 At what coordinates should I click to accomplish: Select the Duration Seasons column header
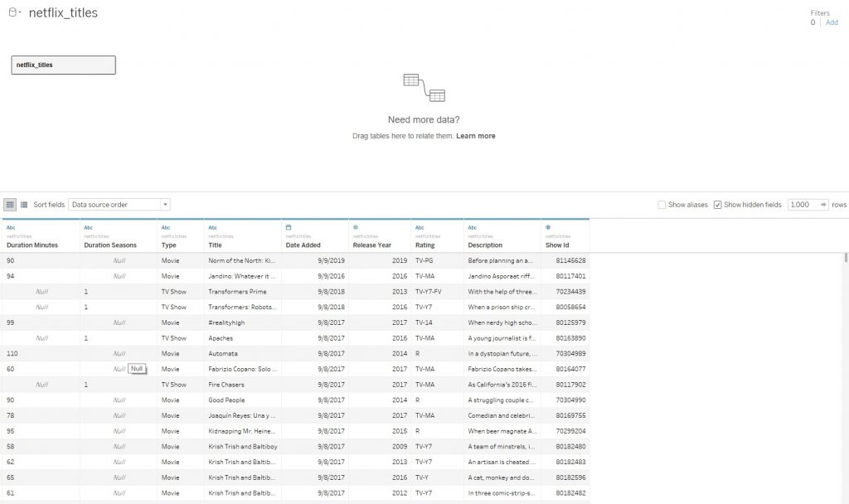coord(119,236)
